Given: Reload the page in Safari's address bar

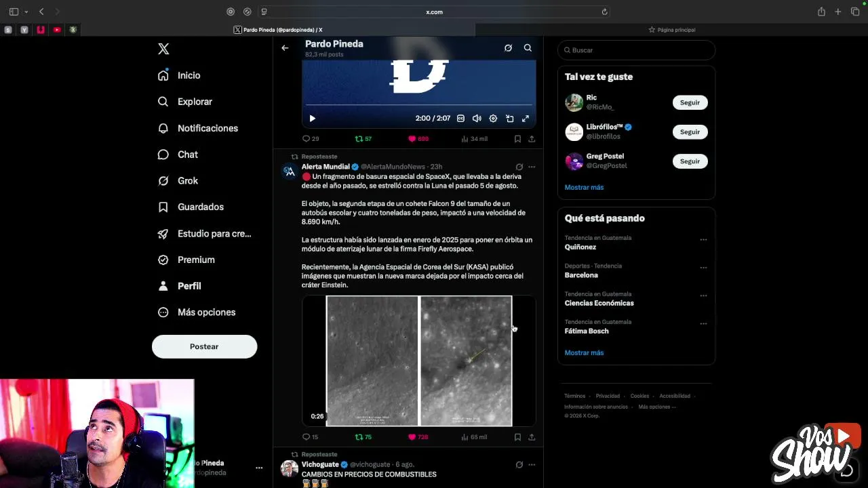Looking at the screenshot, I should [604, 12].
